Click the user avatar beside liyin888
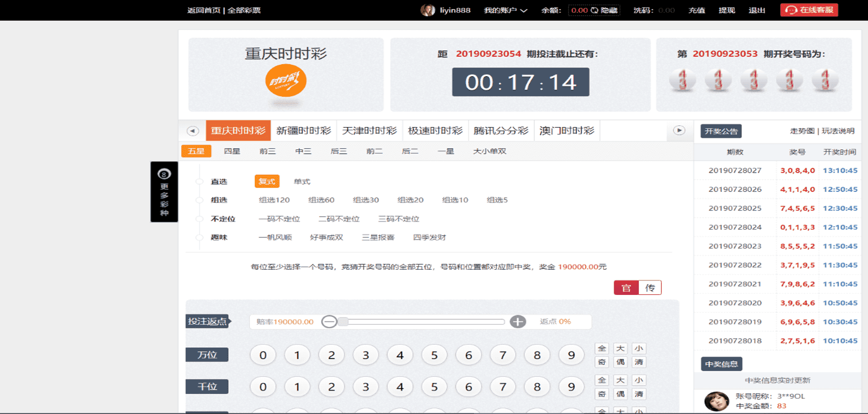This screenshot has height=414, width=868. click(427, 10)
